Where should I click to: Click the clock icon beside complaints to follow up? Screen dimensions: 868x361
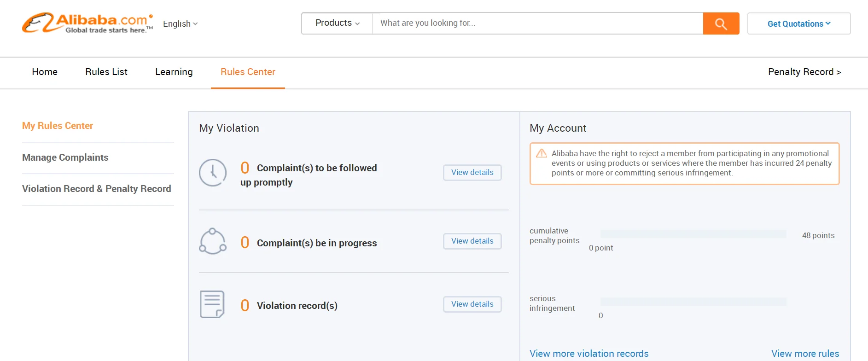(x=213, y=173)
